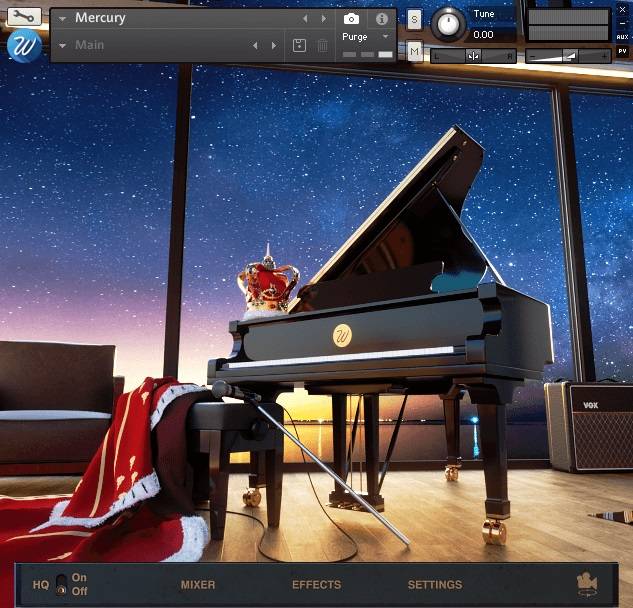Click the save snapshot disk icon
Viewport: 633px width, 608px height.
click(299, 45)
